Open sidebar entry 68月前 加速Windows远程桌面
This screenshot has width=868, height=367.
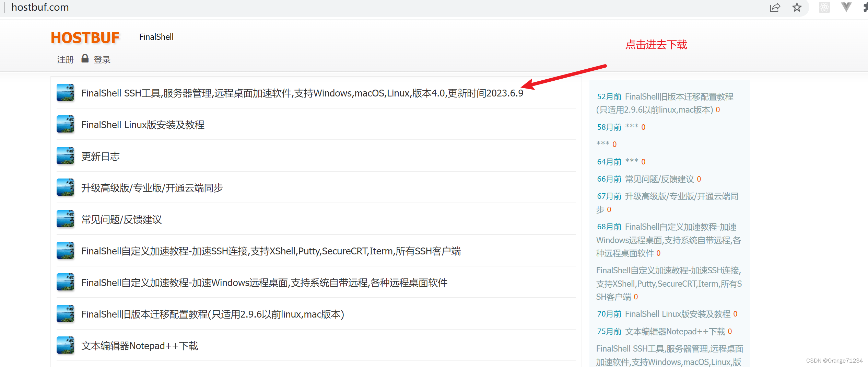(x=669, y=240)
